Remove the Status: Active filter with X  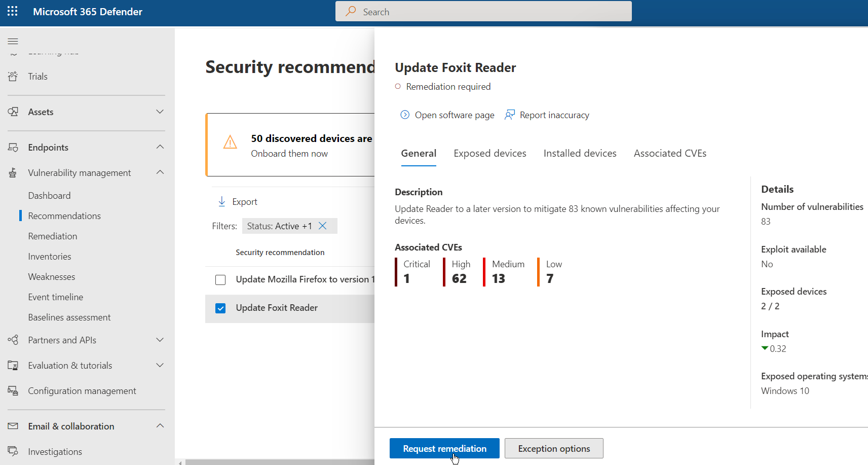coord(323,226)
